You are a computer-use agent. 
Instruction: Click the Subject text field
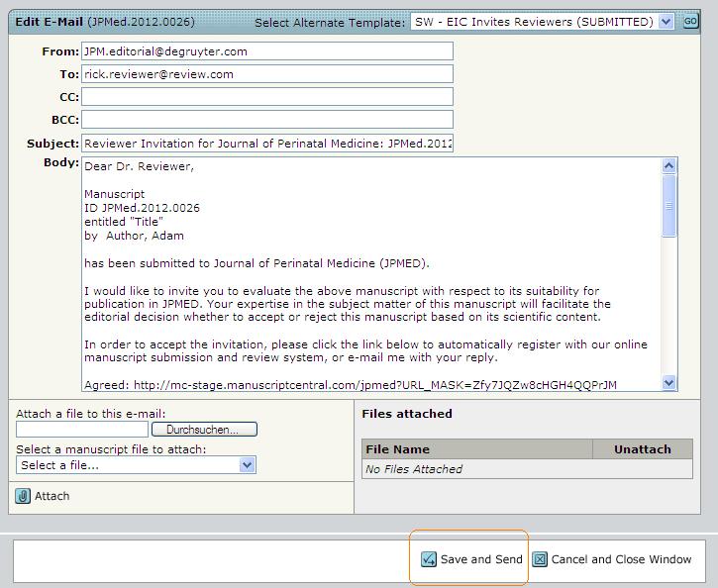click(266, 144)
